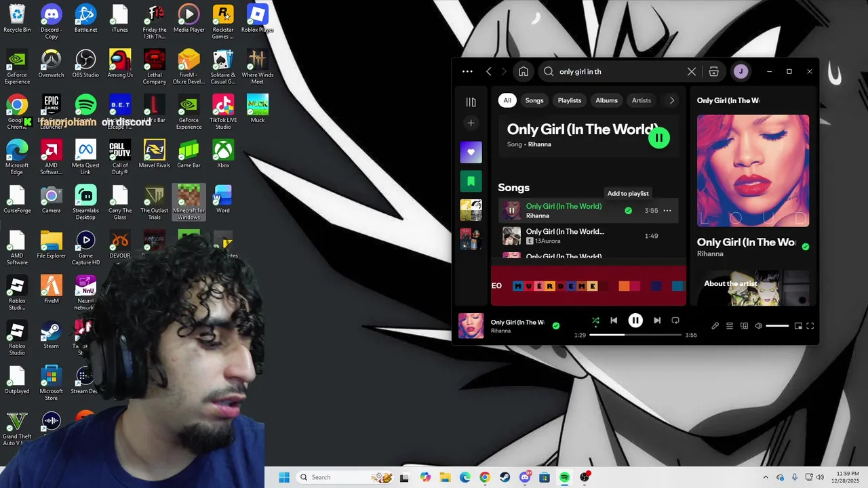Open the user profile avatar J
Image resolution: width=868 pixels, height=488 pixels.
741,71
